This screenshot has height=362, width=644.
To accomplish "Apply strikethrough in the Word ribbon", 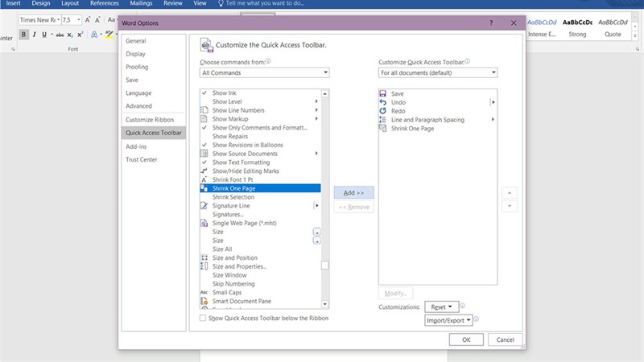I will [x=60, y=35].
